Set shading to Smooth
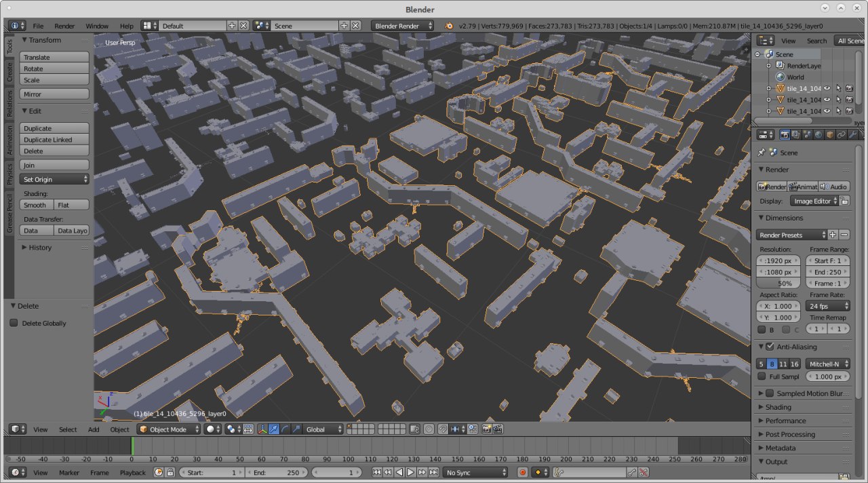The height and width of the screenshot is (483, 868). [36, 205]
